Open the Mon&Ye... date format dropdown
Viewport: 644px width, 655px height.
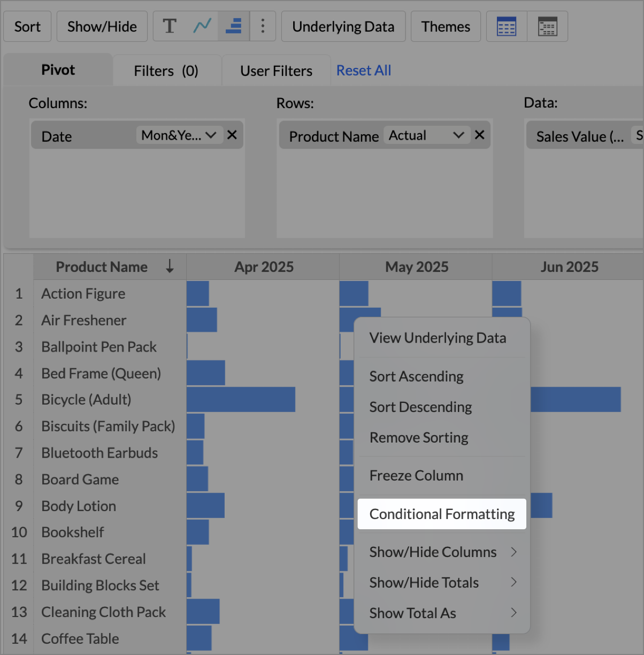click(x=178, y=135)
